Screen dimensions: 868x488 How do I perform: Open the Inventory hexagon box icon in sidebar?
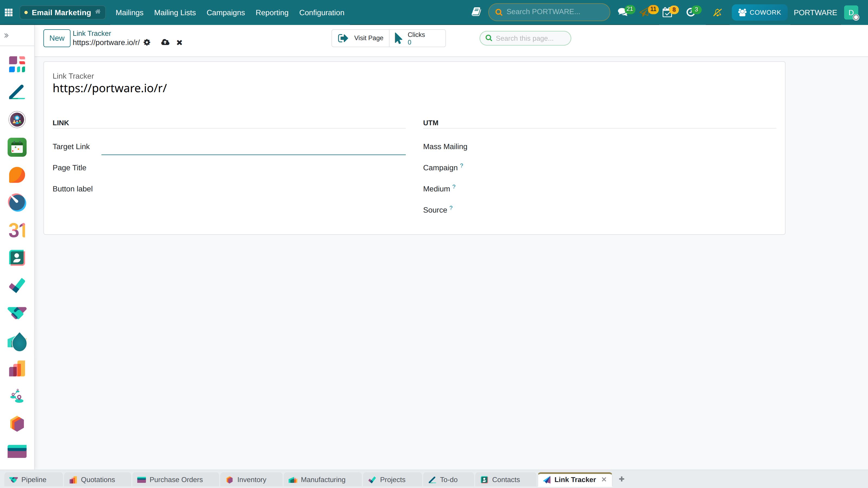pyautogui.click(x=17, y=424)
